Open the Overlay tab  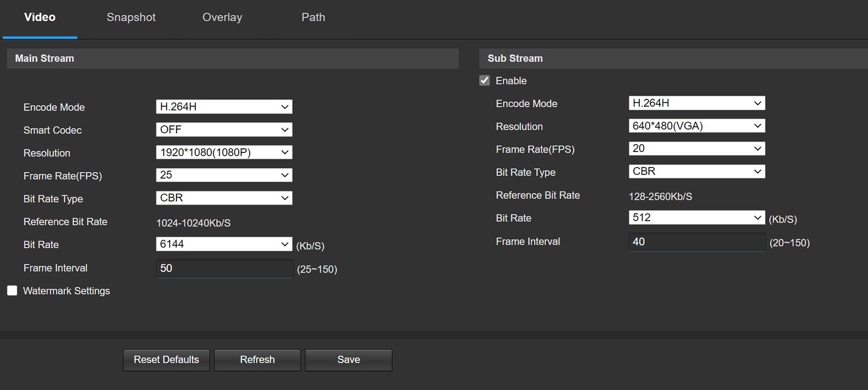[222, 18]
